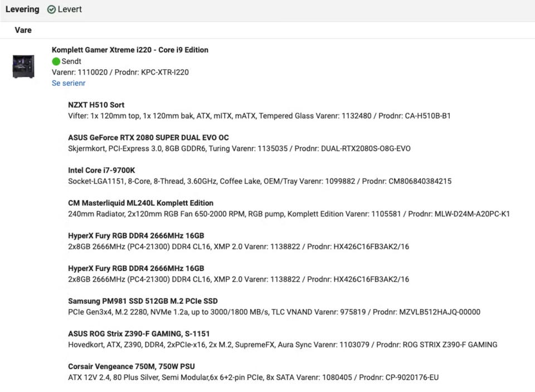The height and width of the screenshot is (392, 535).
Task: Click the Levert checkmark status icon
Action: coord(51,9)
